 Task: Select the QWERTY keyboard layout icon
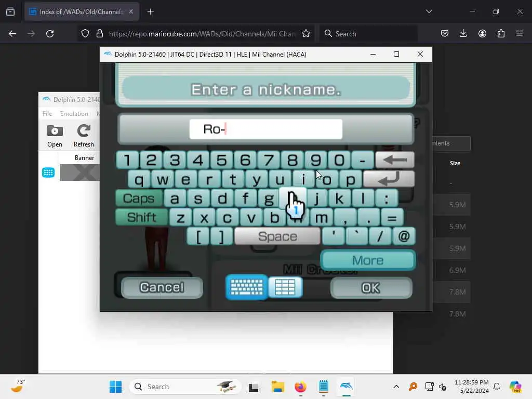[247, 287]
